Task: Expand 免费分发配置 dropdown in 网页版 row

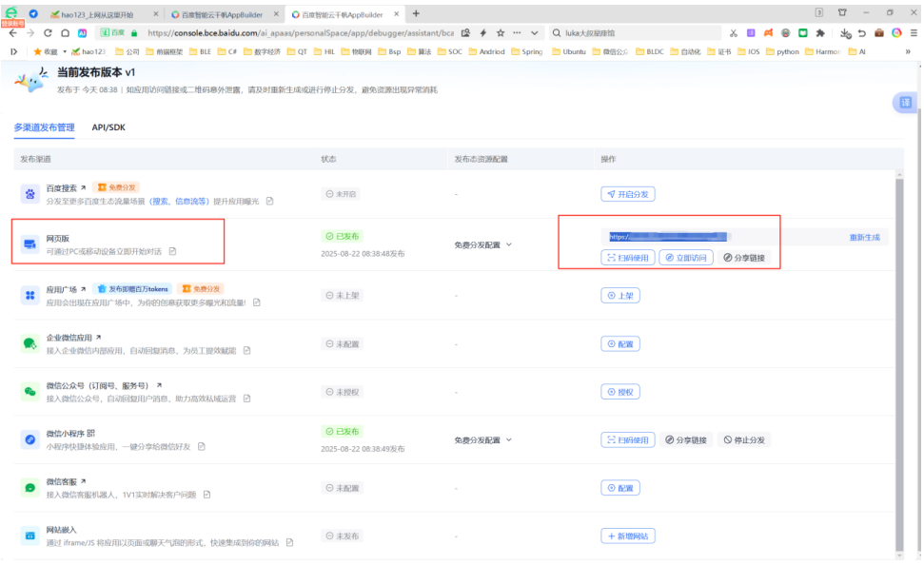Action: pos(509,244)
